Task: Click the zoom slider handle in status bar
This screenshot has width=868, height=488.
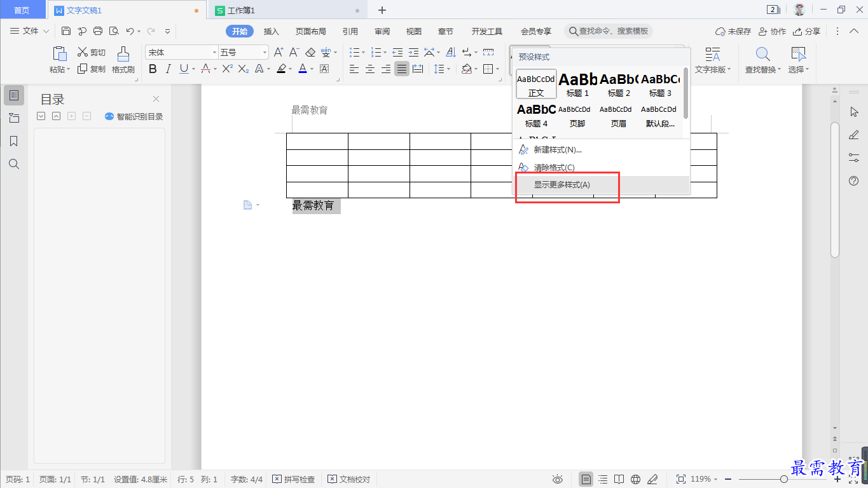Action: (783, 479)
